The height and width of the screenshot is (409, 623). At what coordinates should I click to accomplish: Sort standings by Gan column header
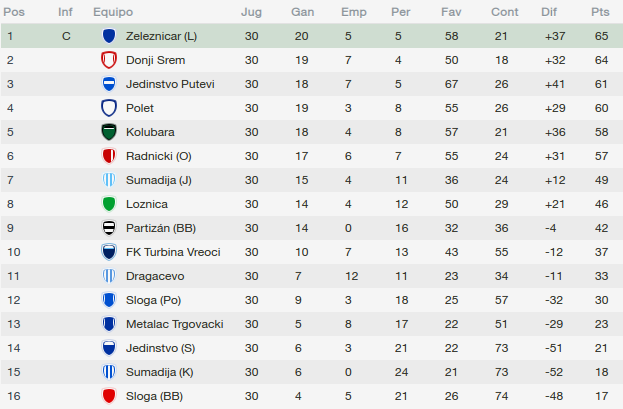point(302,12)
